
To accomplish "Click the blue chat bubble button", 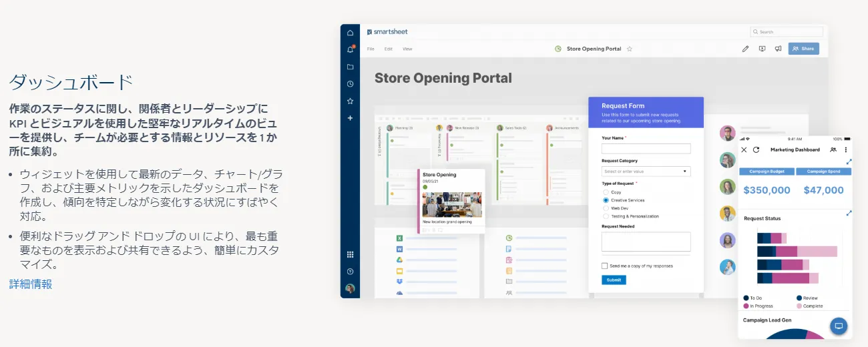I will click(x=839, y=326).
